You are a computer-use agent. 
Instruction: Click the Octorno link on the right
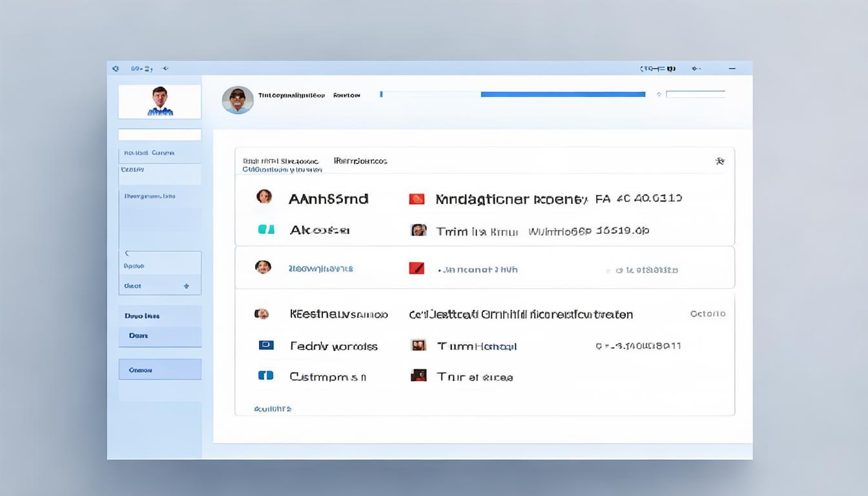pos(707,314)
